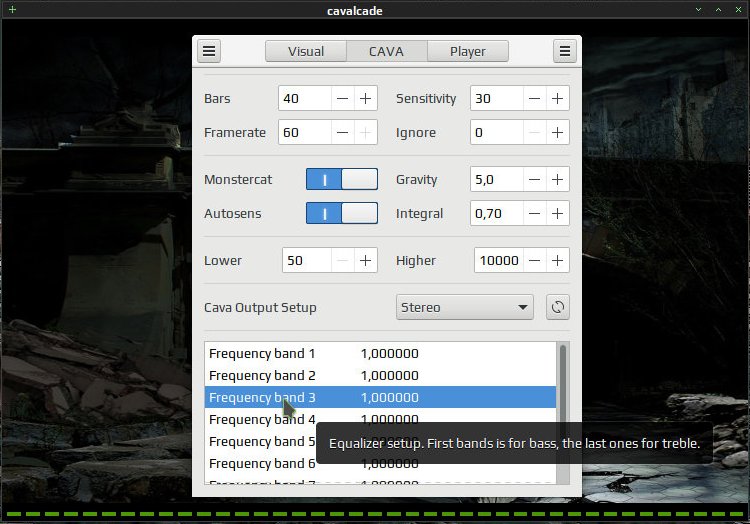The width and height of the screenshot is (750, 524).
Task: Click the refresh icon beside the Stereo dropdown
Action: click(x=558, y=307)
